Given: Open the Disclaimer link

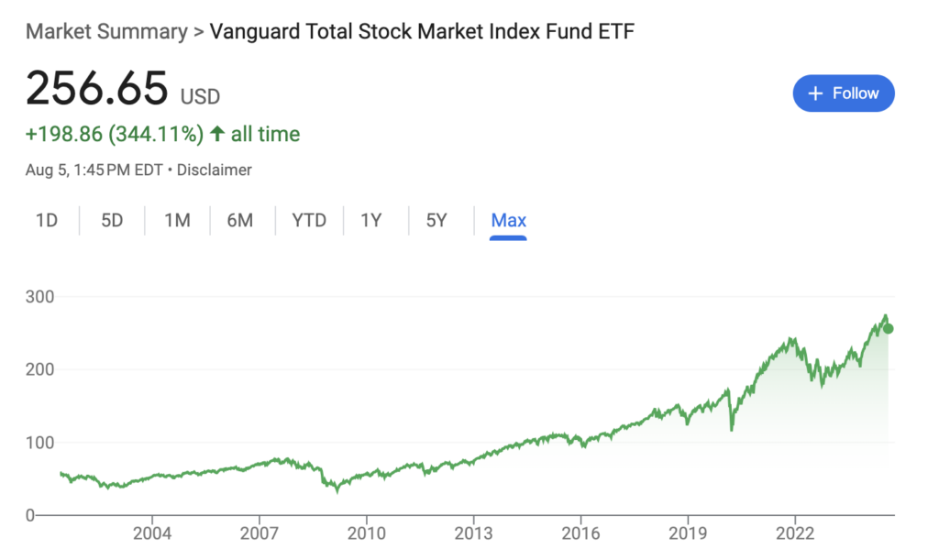Looking at the screenshot, I should [x=215, y=170].
